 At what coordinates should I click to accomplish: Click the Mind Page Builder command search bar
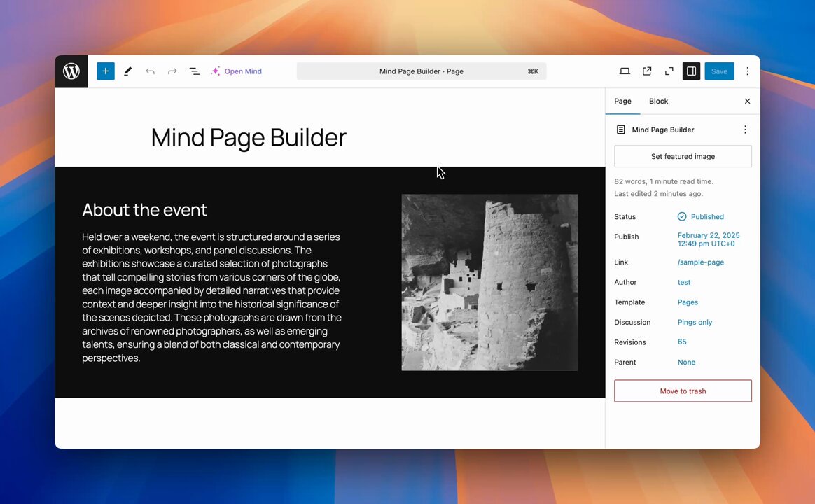[x=422, y=71]
